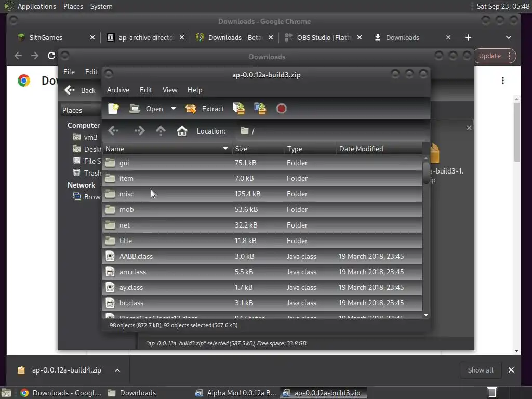Select the title folder row
Screen dimensions: 532x399
click(262, 241)
